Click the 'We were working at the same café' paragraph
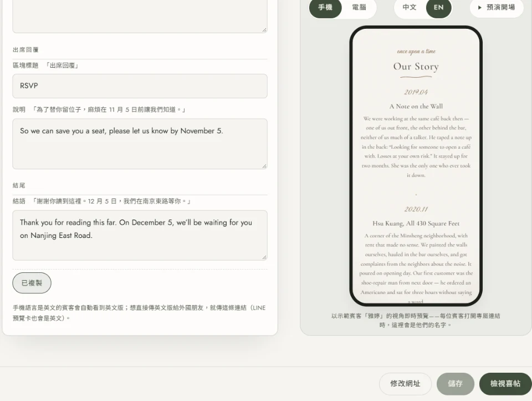Screen dimensions: 532x401 point(416,146)
